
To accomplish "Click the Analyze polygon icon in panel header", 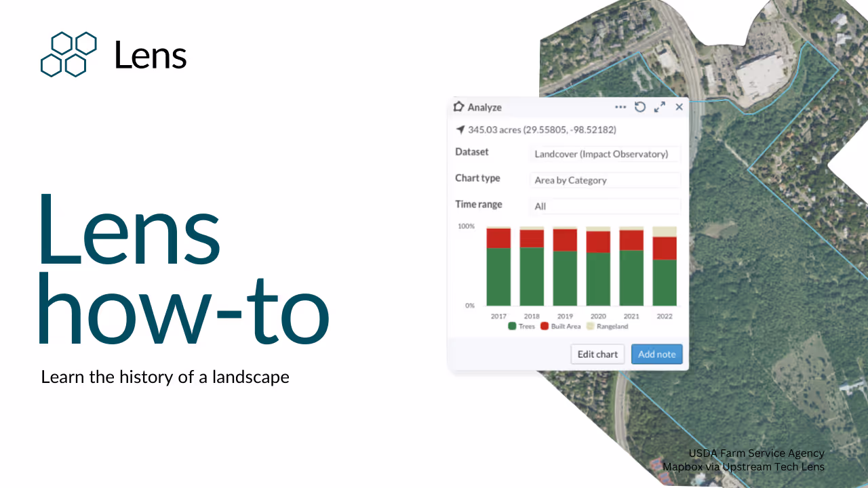I will click(x=458, y=107).
